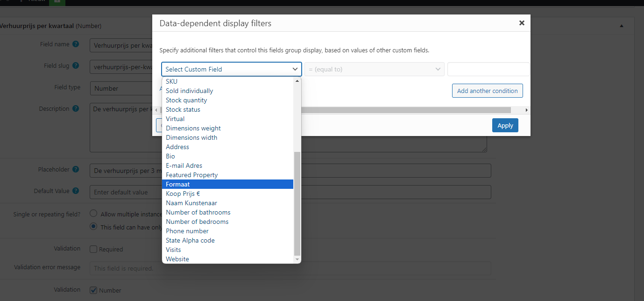Select 'Phone number' option

tap(227, 231)
